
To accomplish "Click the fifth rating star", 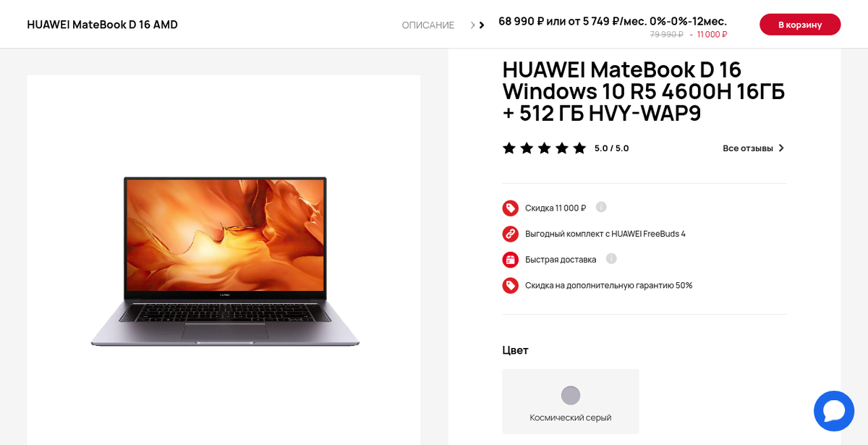I will click(579, 148).
